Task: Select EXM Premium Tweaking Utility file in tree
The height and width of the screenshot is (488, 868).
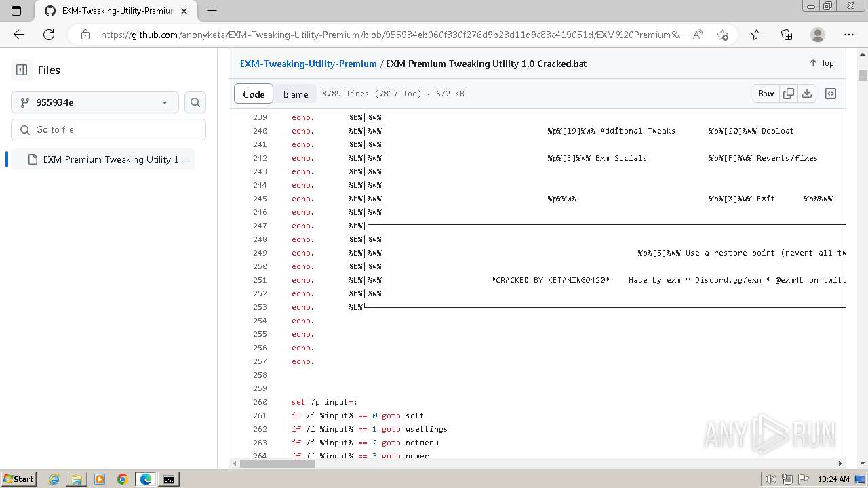Action: tap(103, 159)
